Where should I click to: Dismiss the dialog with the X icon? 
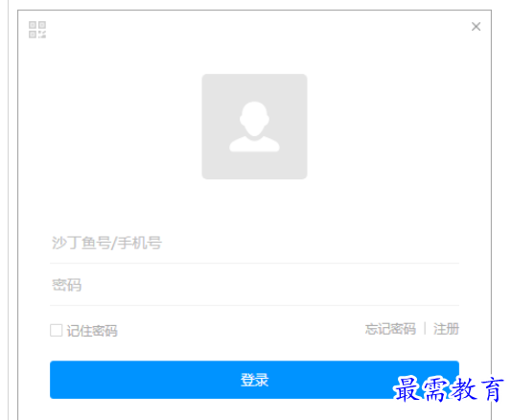(x=476, y=27)
